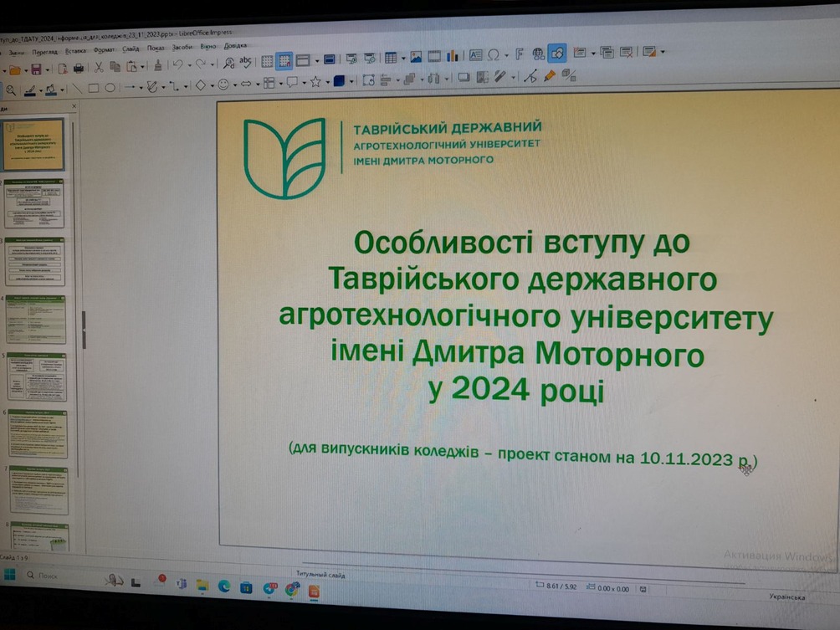Click the Print icon
This screenshot has height=630, width=840.
pyautogui.click(x=78, y=68)
